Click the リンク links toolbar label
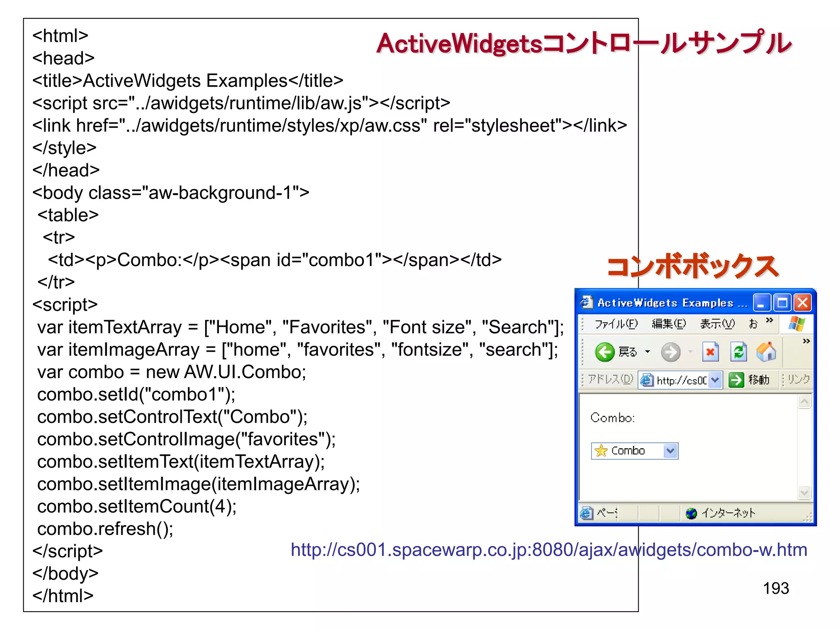The width and height of the screenshot is (840, 630). click(798, 379)
